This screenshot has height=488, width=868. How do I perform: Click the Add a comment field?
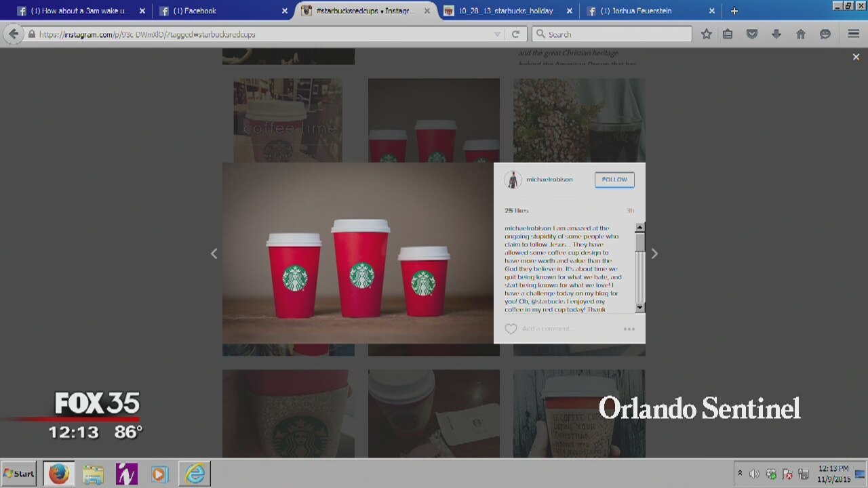(563, 329)
